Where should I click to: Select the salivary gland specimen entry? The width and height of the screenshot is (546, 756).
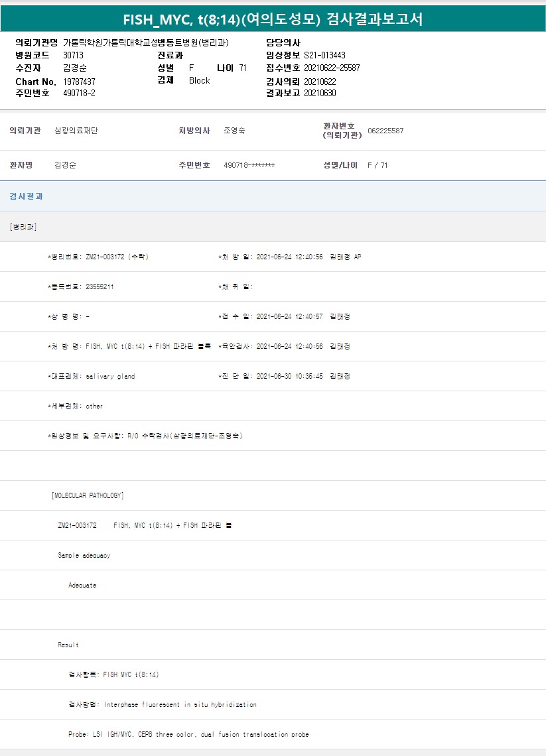pos(110,376)
